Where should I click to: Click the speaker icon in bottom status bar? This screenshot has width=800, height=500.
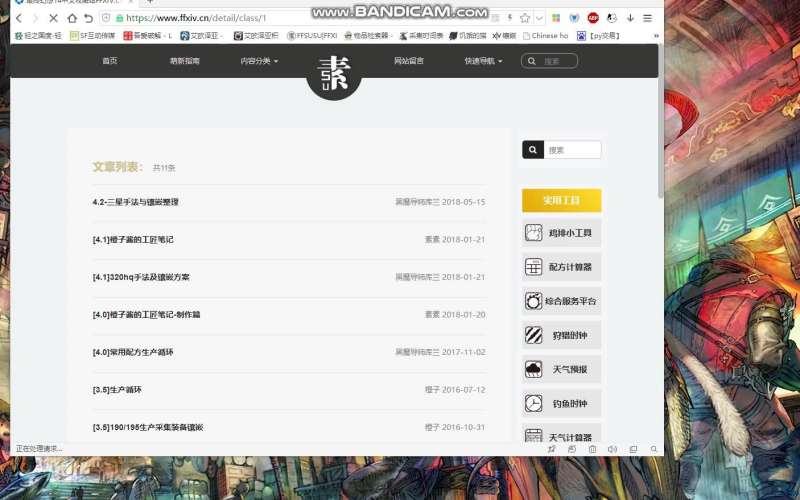(612, 449)
